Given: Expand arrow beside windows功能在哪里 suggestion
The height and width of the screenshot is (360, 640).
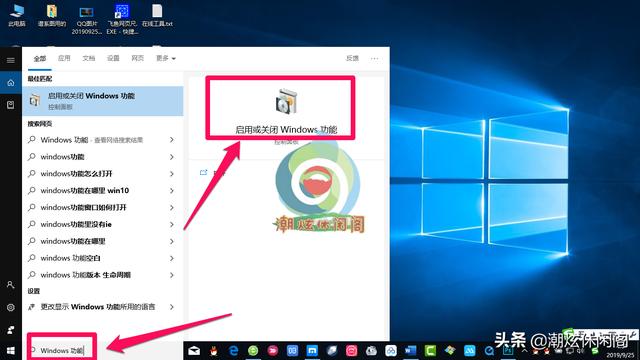Looking at the screenshot, I should [171, 242].
